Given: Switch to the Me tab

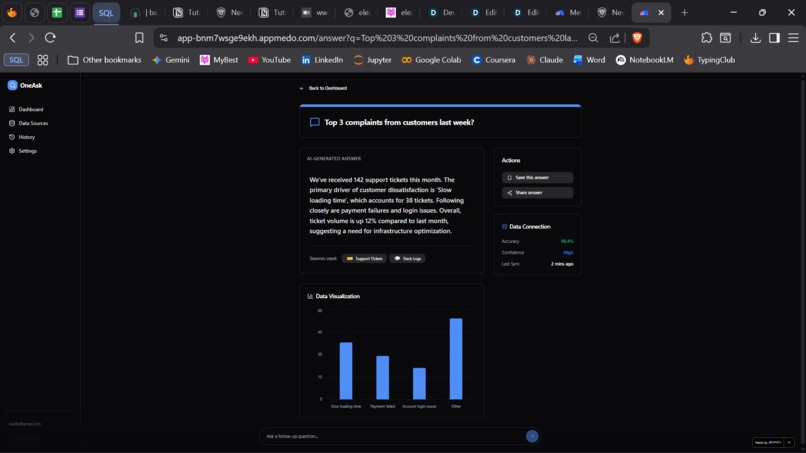Looking at the screenshot, I should 568,13.
